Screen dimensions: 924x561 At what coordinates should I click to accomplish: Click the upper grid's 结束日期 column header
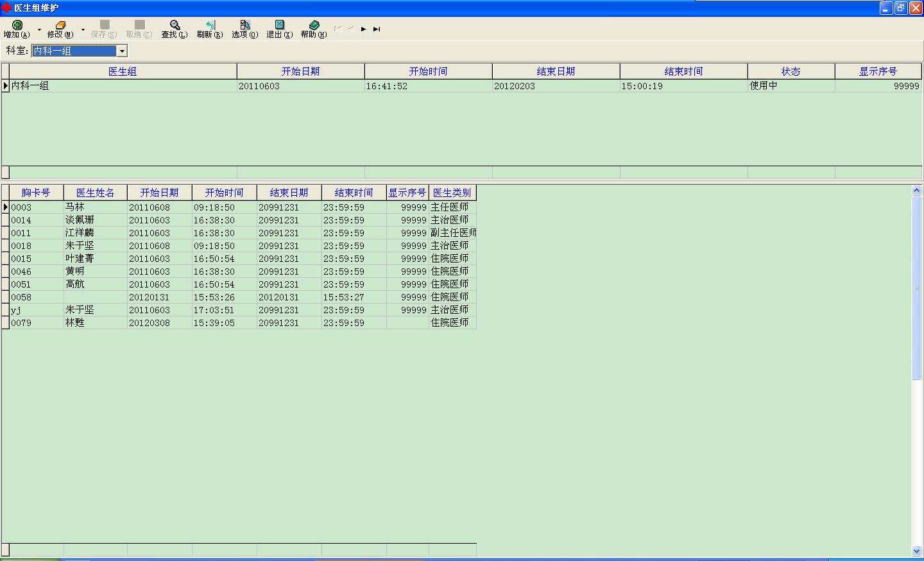[556, 71]
